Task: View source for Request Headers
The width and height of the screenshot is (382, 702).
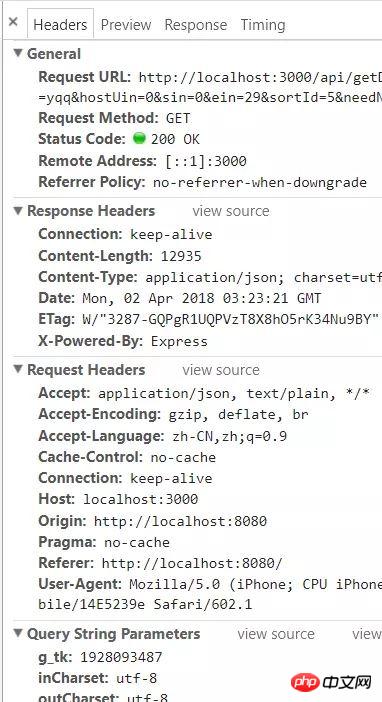Action: [221, 370]
